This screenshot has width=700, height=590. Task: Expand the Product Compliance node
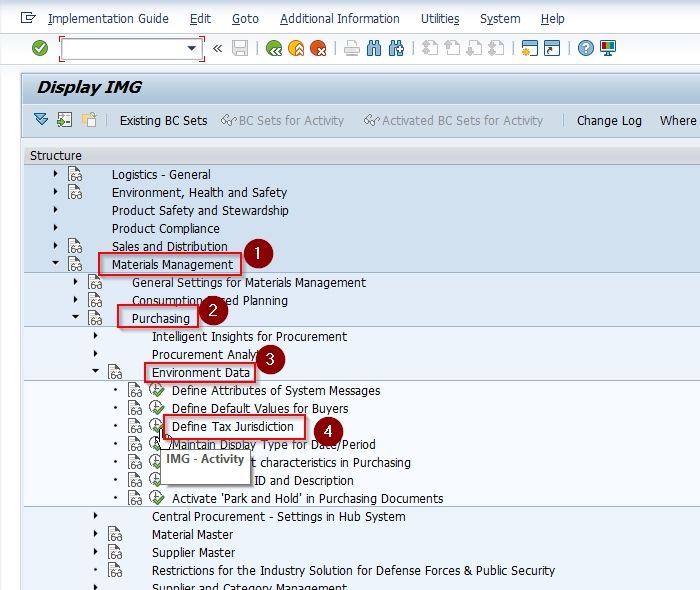tap(55, 227)
